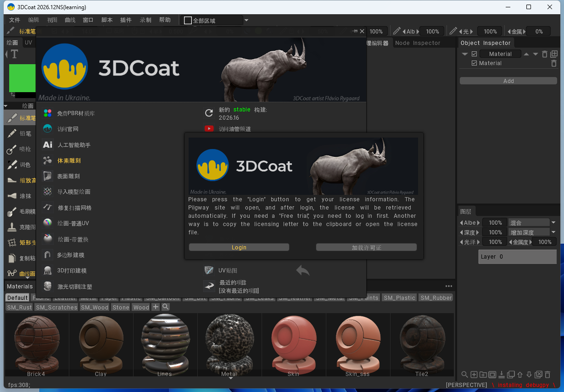Delete the sub Material entry with its trash icon

point(554,63)
